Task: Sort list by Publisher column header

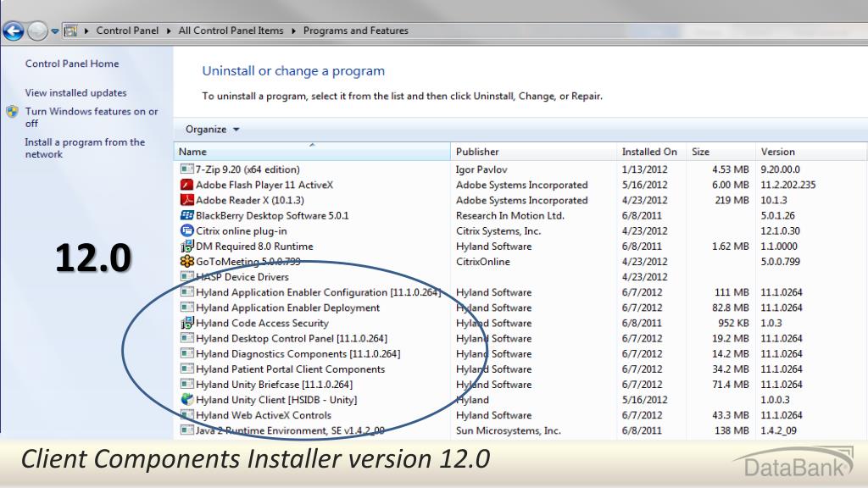Action: tap(534, 152)
